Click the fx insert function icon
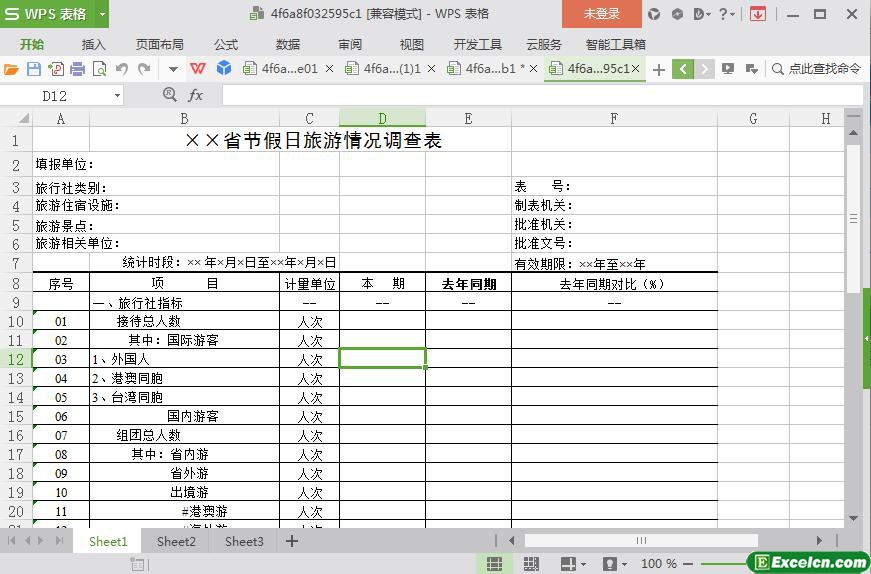The height and width of the screenshot is (574, 871). [196, 95]
